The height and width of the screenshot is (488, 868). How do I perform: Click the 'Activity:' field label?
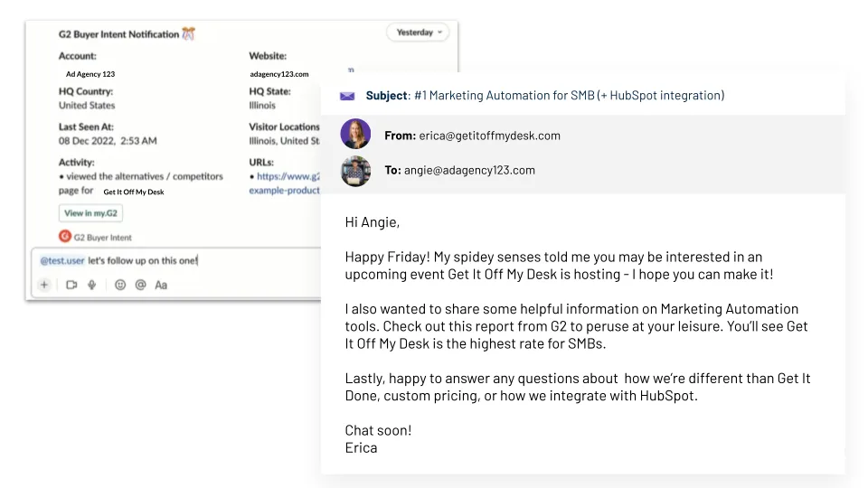(x=76, y=162)
